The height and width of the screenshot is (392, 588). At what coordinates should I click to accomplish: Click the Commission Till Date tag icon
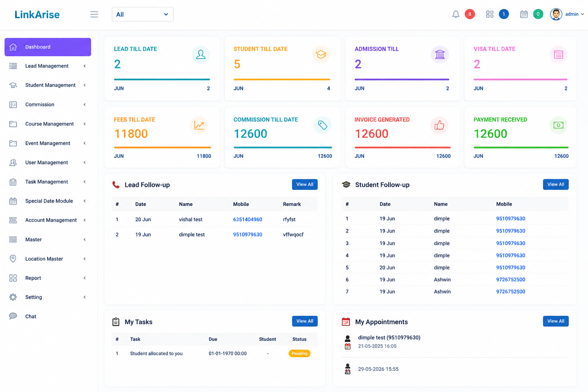tap(323, 125)
